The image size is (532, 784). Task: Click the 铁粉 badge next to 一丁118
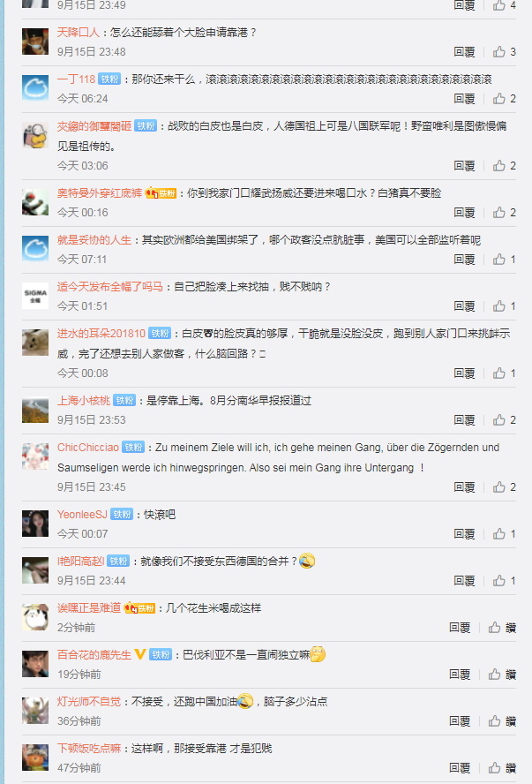(x=109, y=79)
